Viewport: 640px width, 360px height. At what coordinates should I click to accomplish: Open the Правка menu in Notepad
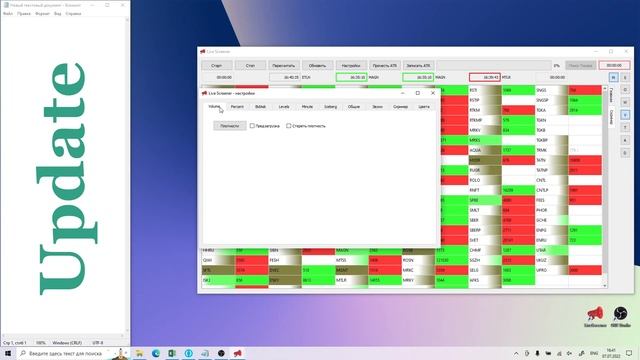pyautogui.click(x=24, y=13)
